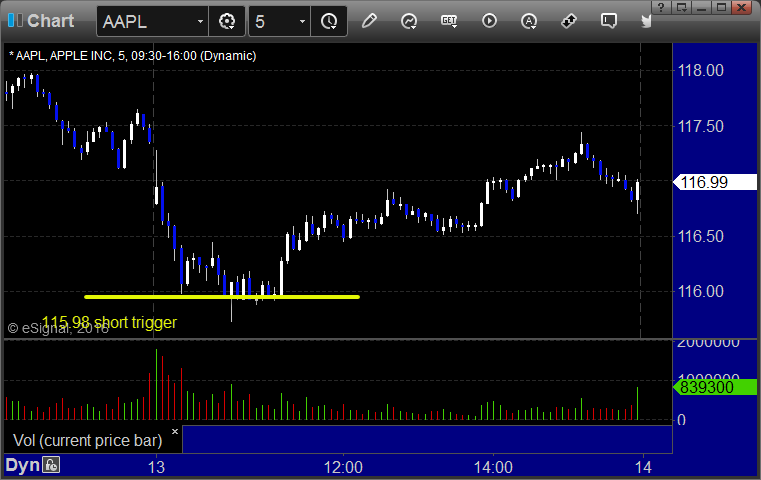This screenshot has height=480, width=761.
Task: Expand the interval 5 dropdown arrow
Action: 302,21
